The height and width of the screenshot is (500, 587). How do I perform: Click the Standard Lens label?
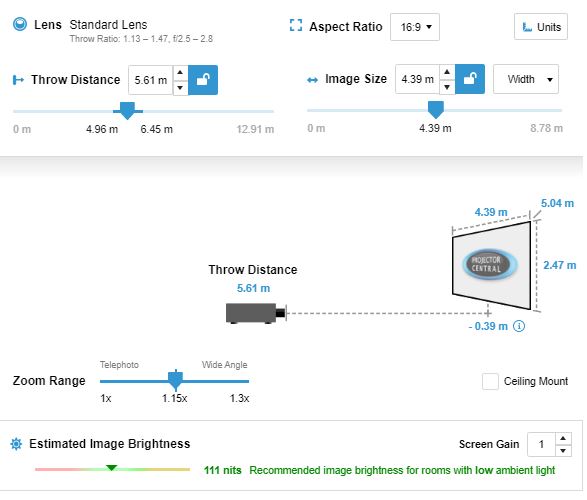tap(109, 25)
